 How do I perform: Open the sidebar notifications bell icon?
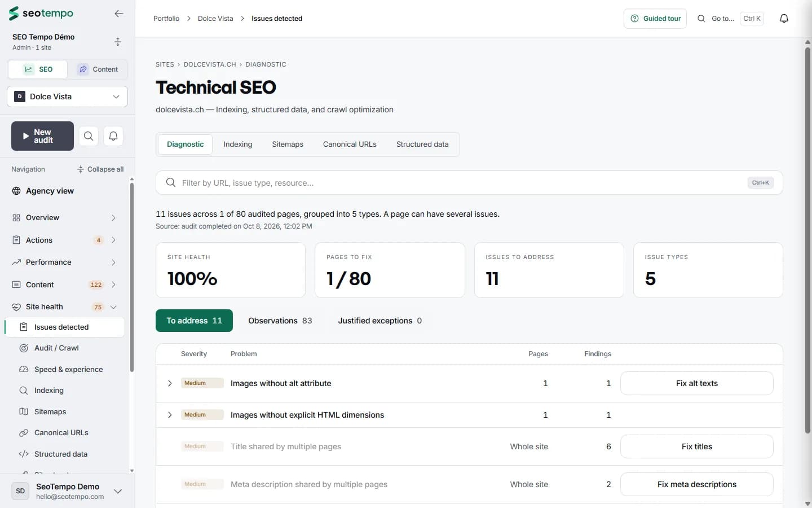(x=113, y=136)
